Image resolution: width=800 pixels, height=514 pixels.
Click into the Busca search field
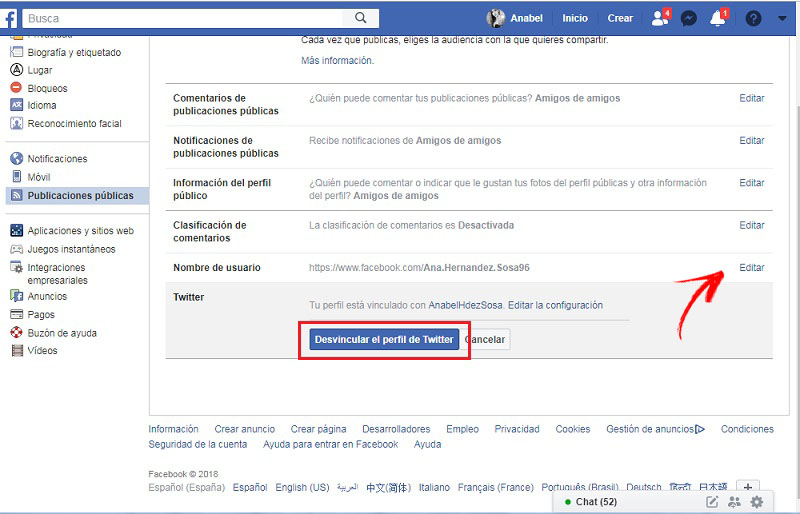183,18
